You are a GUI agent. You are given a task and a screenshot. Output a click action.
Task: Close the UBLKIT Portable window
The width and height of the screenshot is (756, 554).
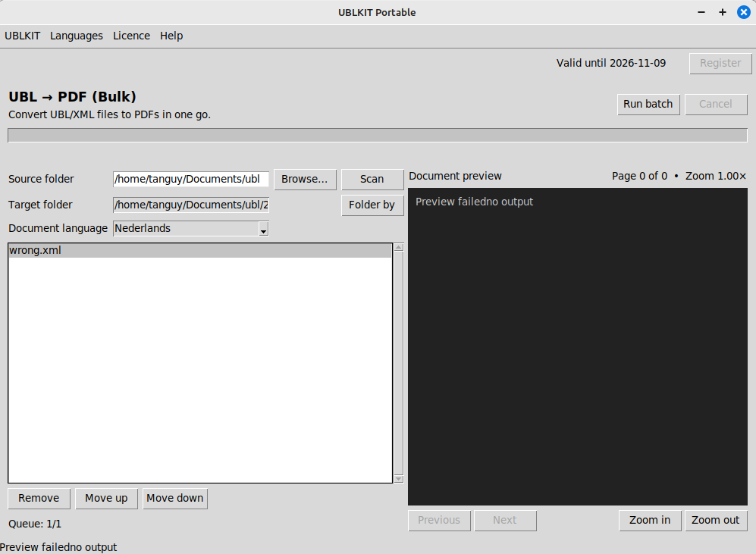[742, 12]
